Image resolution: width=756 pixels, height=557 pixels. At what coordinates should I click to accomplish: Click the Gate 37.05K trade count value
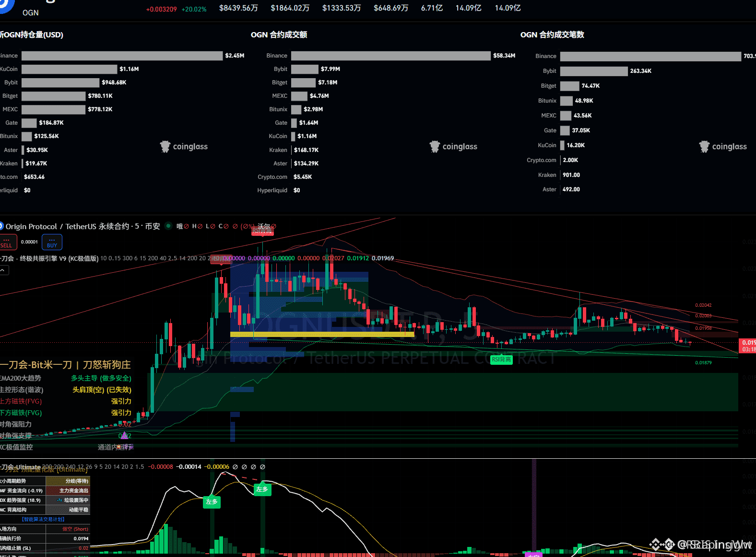(x=581, y=130)
